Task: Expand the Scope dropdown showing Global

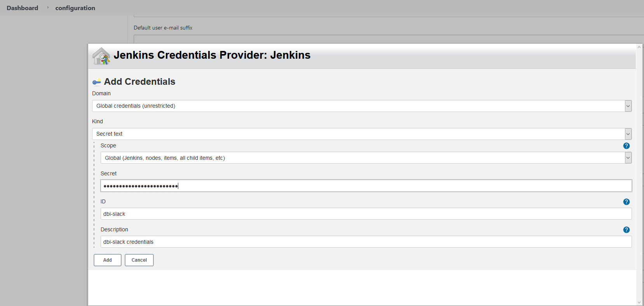Action: tap(366, 158)
